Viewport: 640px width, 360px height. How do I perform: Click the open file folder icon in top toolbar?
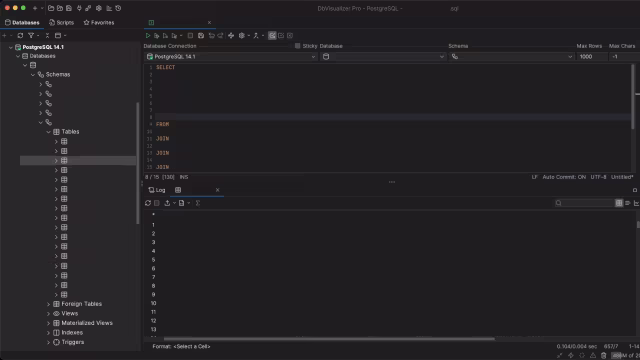[51, 8]
